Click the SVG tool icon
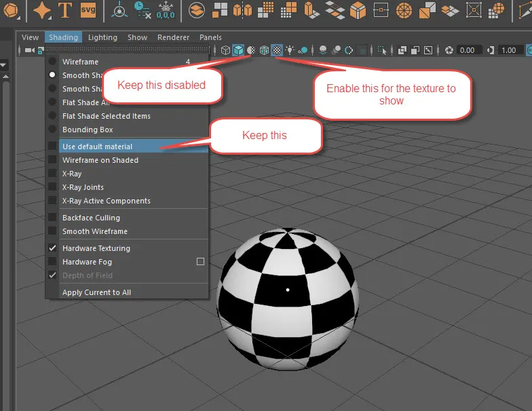This screenshot has height=411, width=532. point(88,9)
